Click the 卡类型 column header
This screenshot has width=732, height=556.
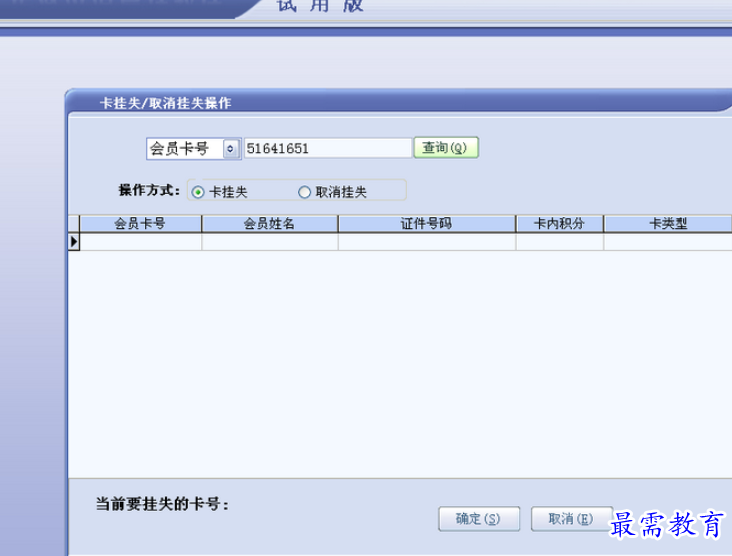(668, 224)
